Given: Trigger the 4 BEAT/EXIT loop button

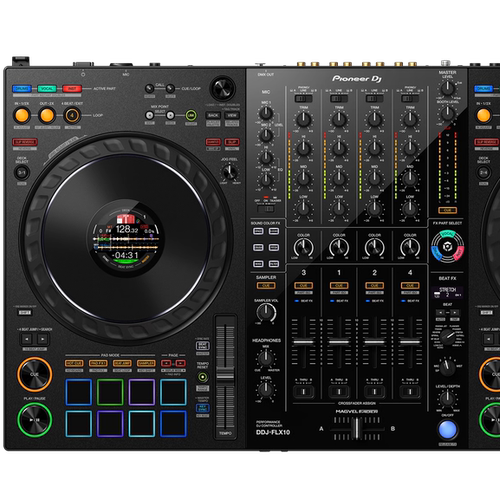Looking at the screenshot, I should tap(72, 116).
